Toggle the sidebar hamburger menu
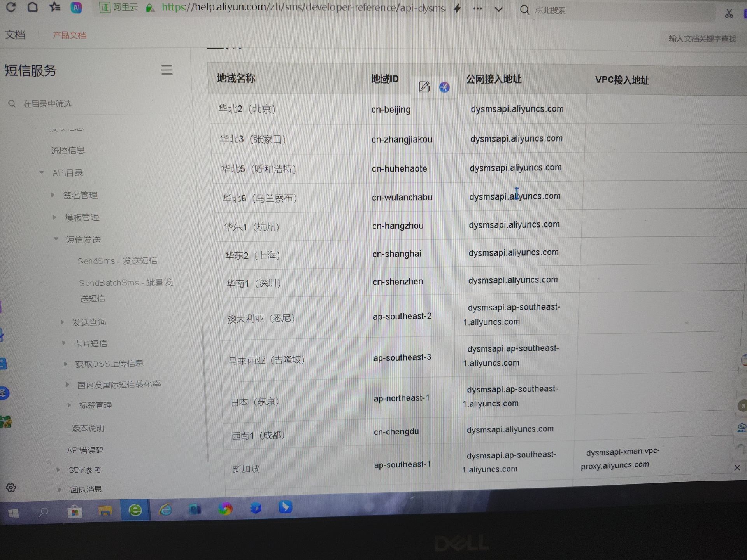This screenshot has height=560, width=747. [167, 70]
